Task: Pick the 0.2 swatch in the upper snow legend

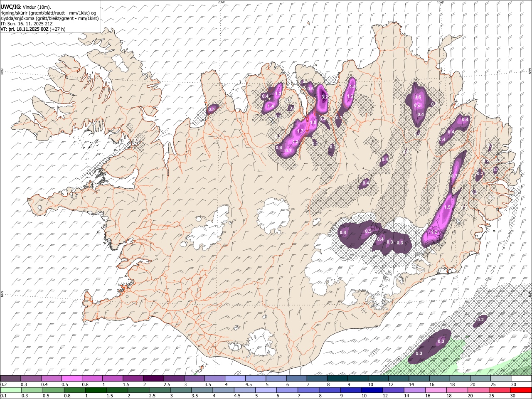Action: tap(10, 378)
